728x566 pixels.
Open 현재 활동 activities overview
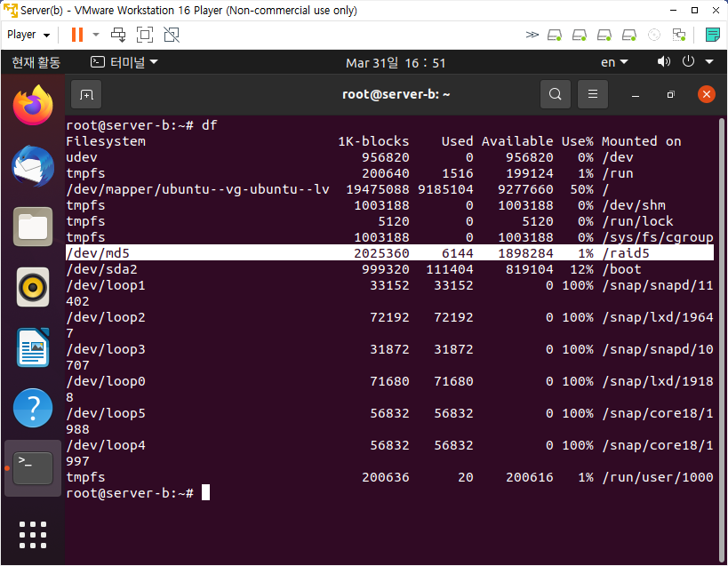pos(36,62)
